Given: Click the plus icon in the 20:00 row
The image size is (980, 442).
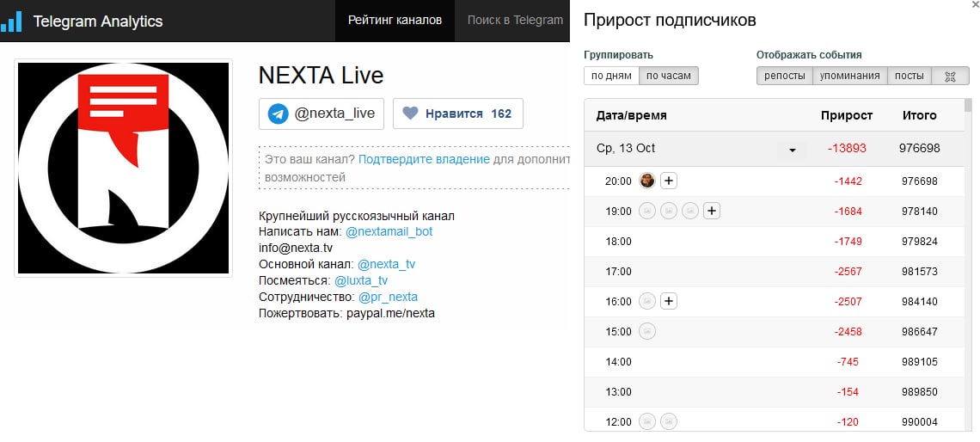Looking at the screenshot, I should (x=669, y=181).
